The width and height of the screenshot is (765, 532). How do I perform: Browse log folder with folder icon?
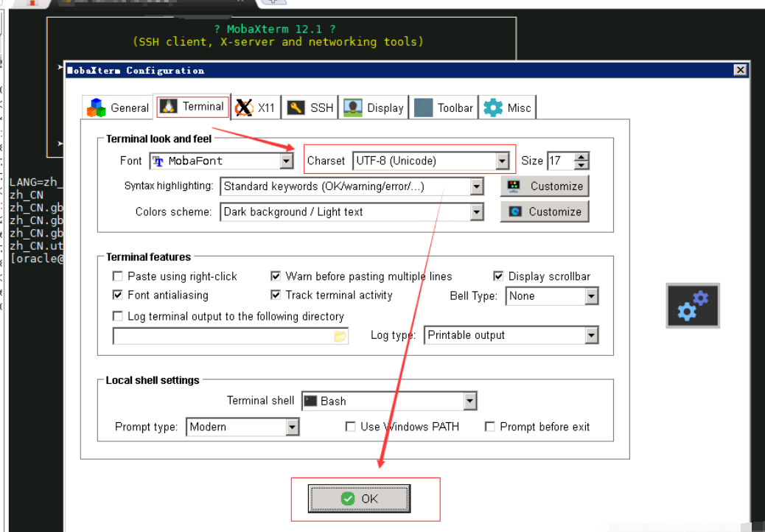[x=340, y=336]
